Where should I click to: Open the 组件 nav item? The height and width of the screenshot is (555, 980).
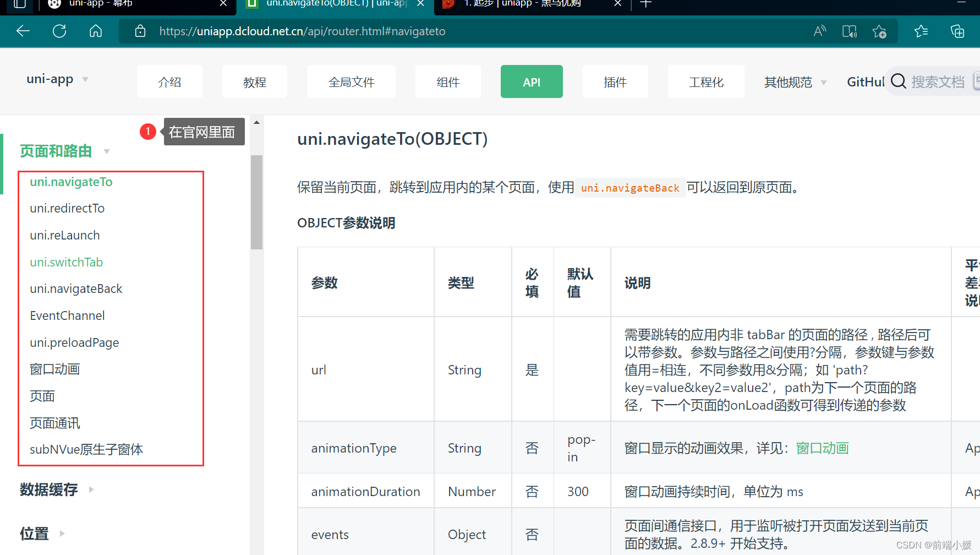(x=448, y=81)
